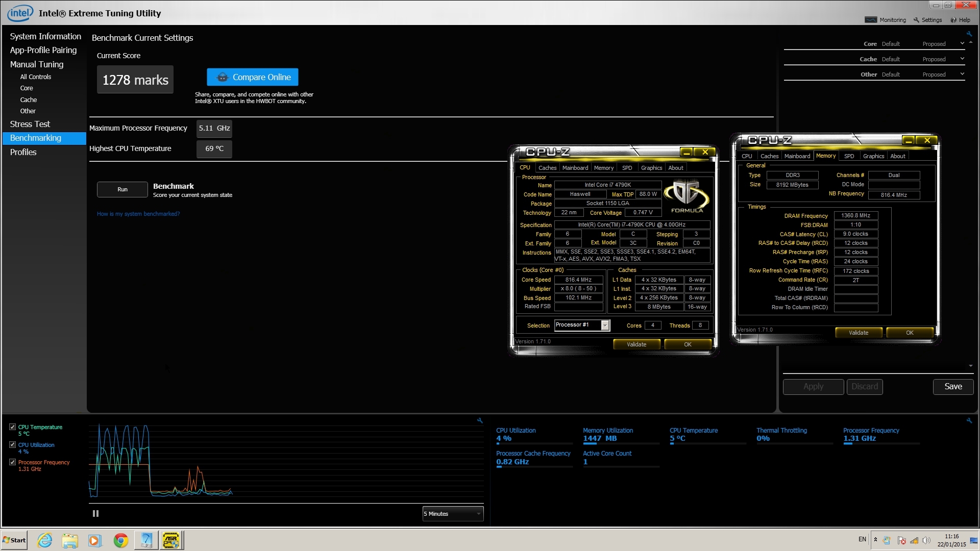Select Other under Manual Tuning
The height and width of the screenshot is (551, 980).
28,111
